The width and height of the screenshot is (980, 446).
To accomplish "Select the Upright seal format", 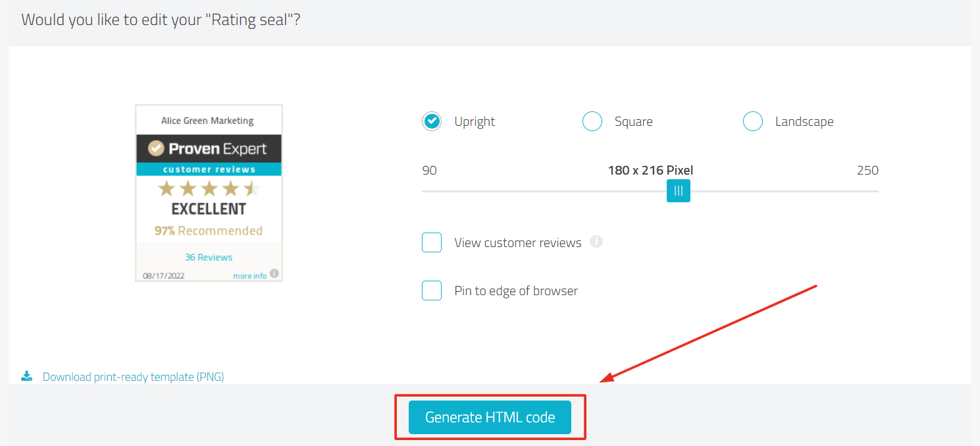I will (432, 121).
